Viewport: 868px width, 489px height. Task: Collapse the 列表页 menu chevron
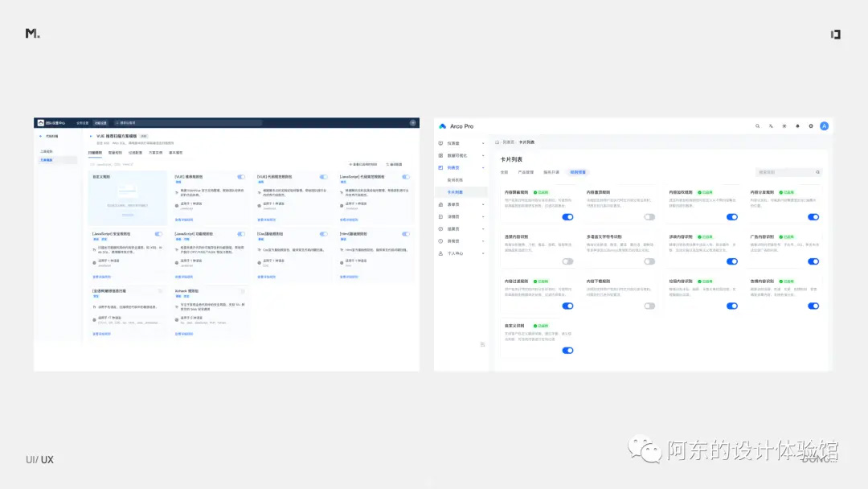coord(483,168)
